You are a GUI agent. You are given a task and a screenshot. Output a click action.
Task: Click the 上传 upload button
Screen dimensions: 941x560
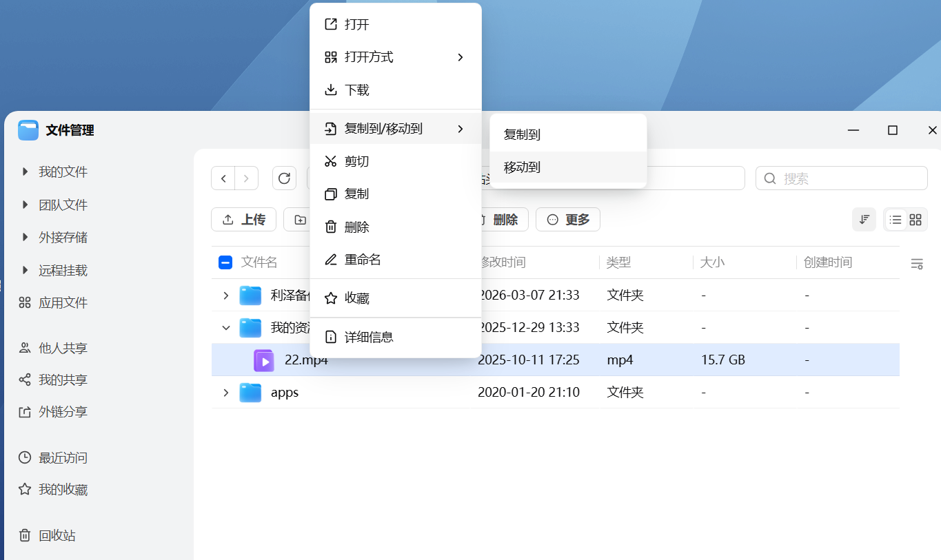click(243, 220)
